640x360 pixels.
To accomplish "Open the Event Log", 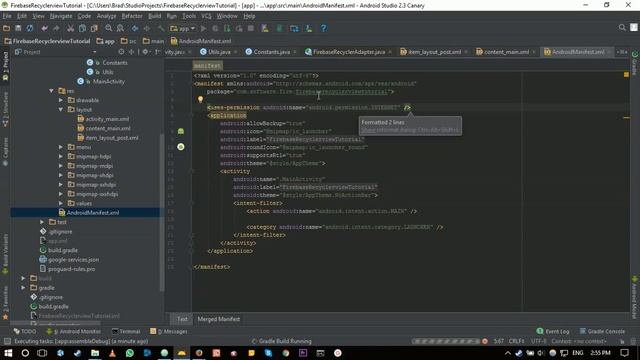I will click(553, 331).
